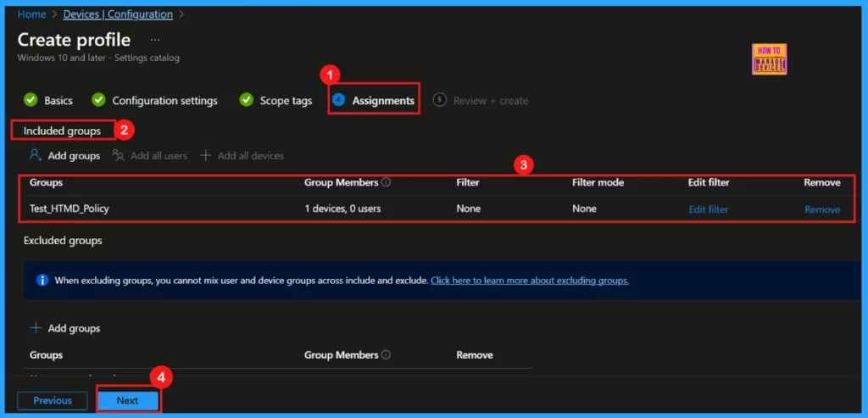868x418 pixels.
Task: Click the Next button
Action: click(127, 400)
